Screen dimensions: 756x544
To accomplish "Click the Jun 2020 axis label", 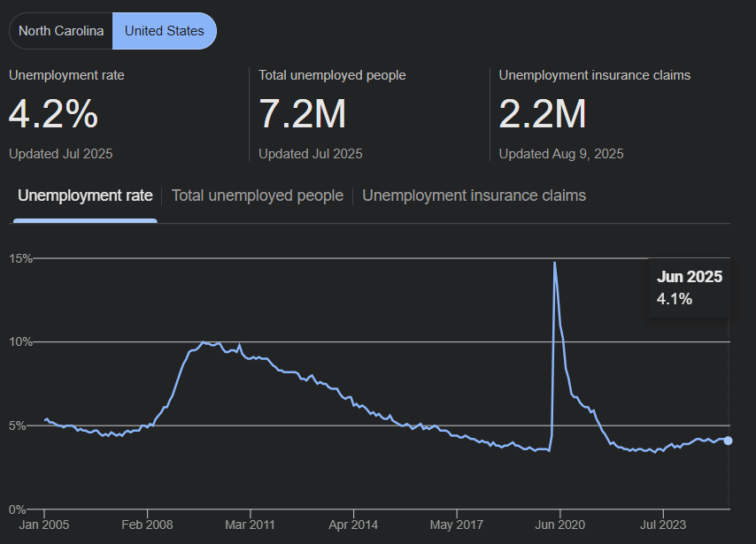I will tap(559, 524).
